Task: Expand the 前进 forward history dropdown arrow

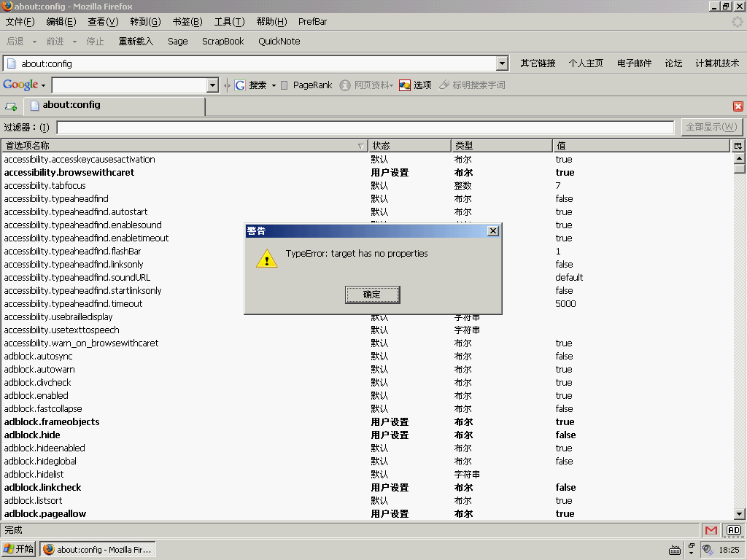Action: (x=75, y=42)
